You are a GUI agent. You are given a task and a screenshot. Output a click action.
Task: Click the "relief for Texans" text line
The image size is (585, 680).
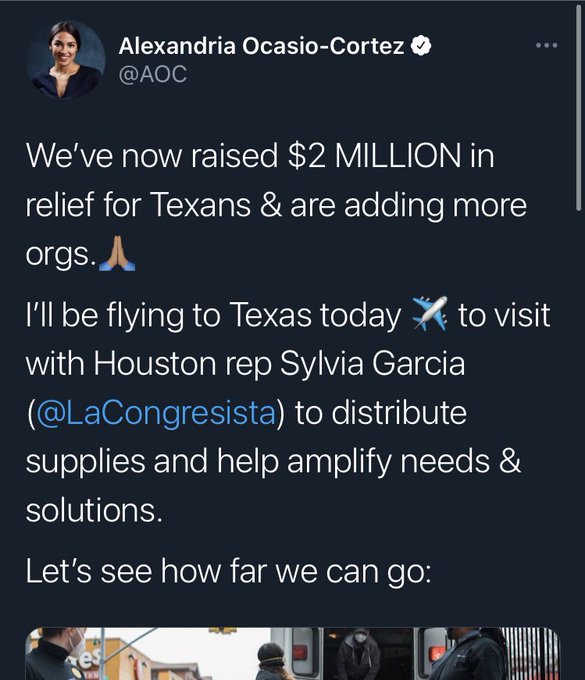tap(138, 205)
